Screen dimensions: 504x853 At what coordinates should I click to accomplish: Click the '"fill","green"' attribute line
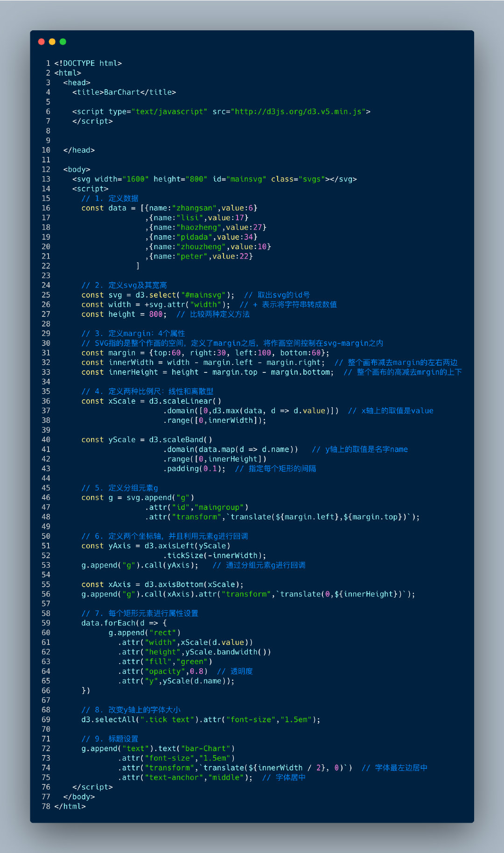pos(165,661)
